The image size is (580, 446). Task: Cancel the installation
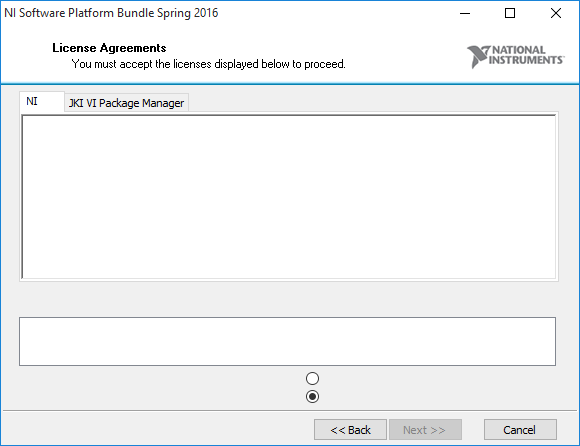click(520, 430)
